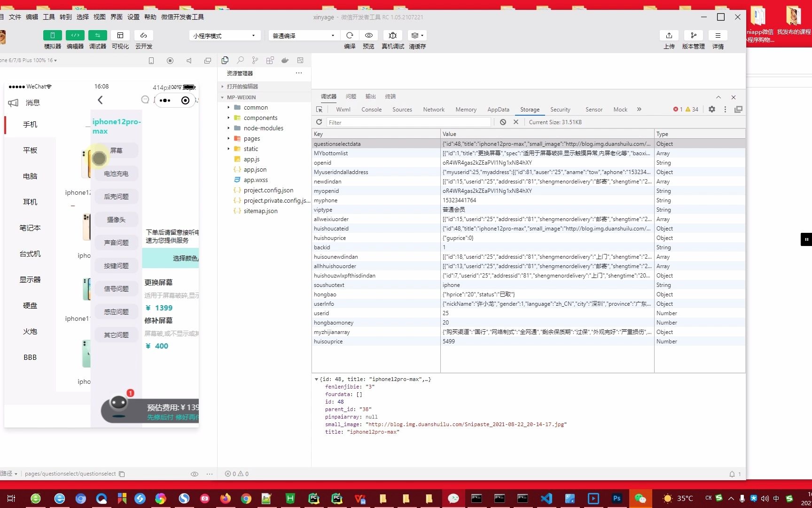Toggle the editor (编辑器) panel button
812x508 pixels.
point(75,35)
